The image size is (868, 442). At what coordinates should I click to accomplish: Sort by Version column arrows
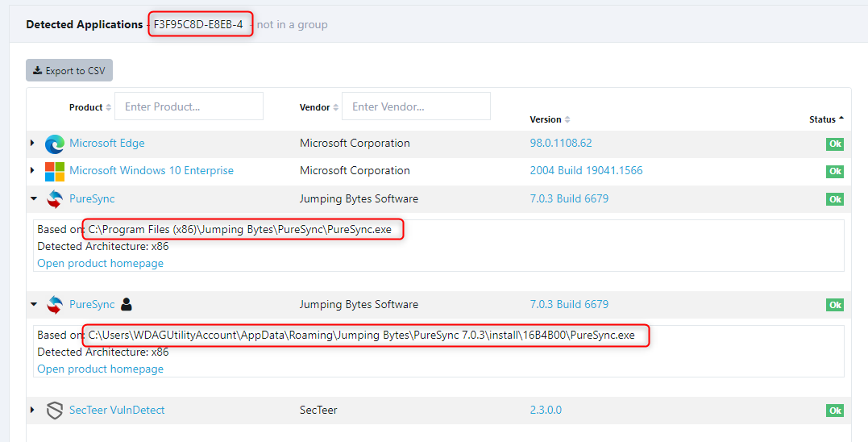pos(567,119)
